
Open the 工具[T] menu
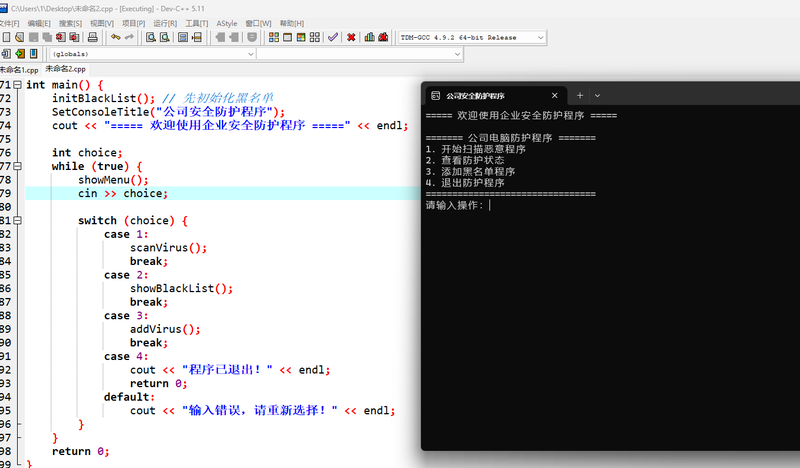click(196, 22)
